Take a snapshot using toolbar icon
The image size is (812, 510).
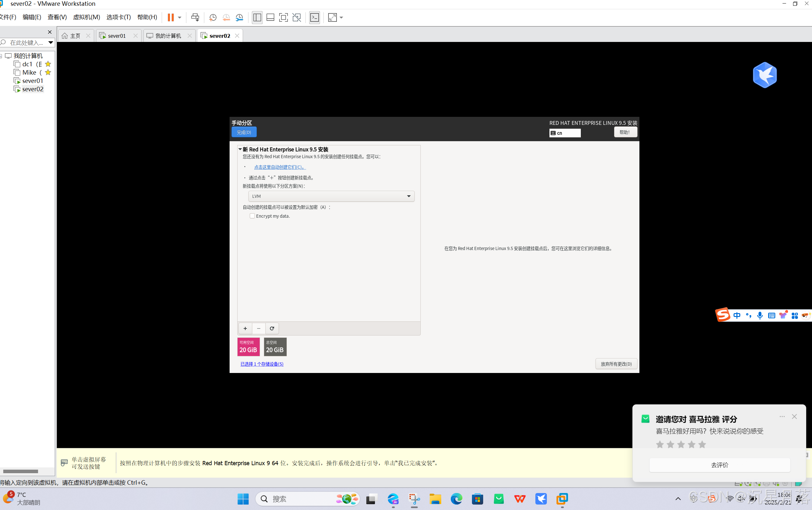(213, 18)
